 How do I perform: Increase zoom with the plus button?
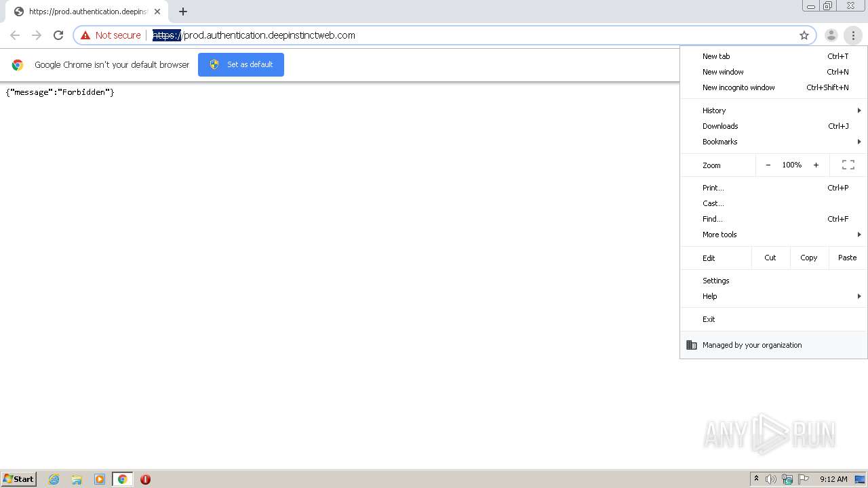(816, 165)
